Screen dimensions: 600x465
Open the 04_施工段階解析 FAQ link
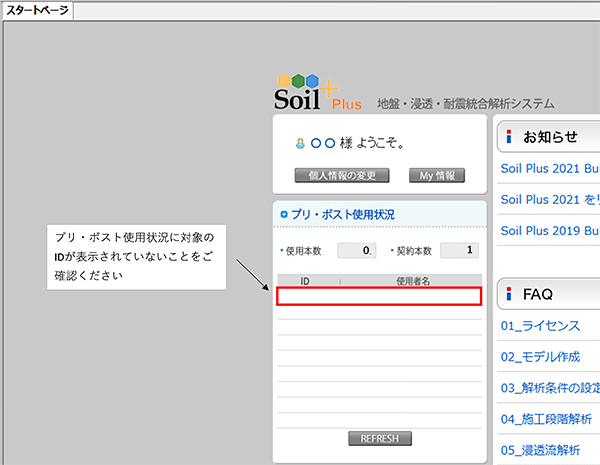546,418
